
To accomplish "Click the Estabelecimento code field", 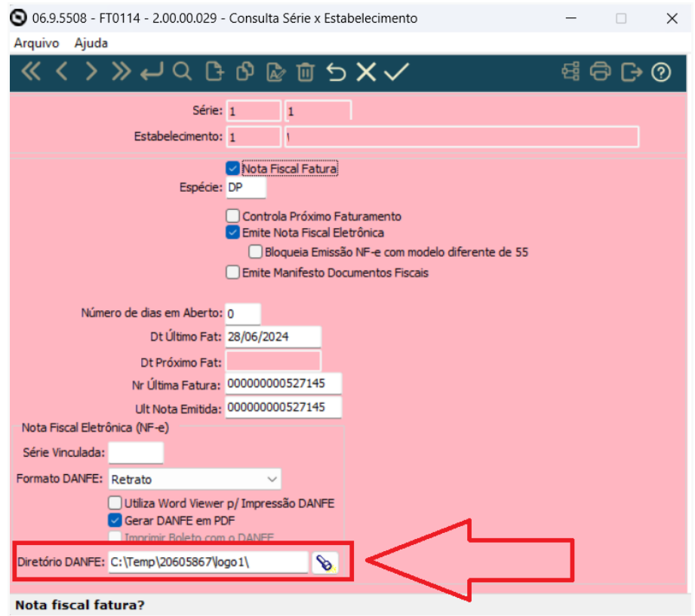I will (x=254, y=137).
